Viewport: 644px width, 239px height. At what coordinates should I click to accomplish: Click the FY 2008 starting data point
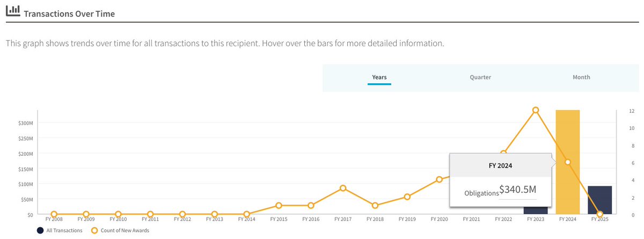54,214
